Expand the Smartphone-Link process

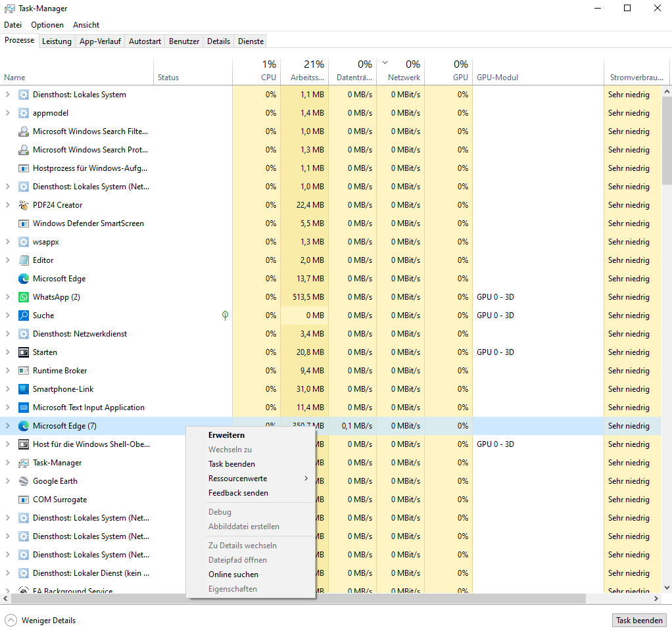(7, 389)
